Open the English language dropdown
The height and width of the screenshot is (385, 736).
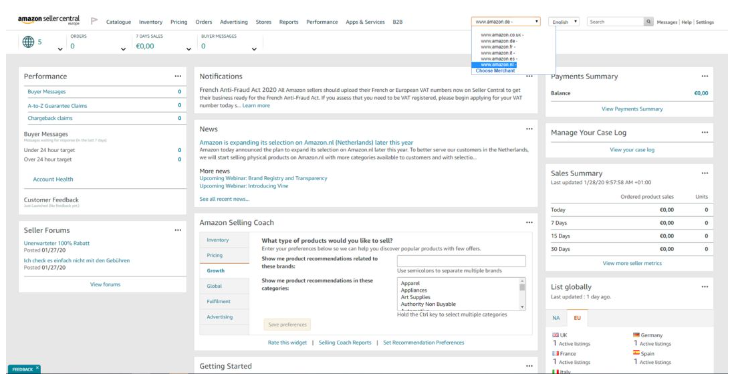coord(564,22)
